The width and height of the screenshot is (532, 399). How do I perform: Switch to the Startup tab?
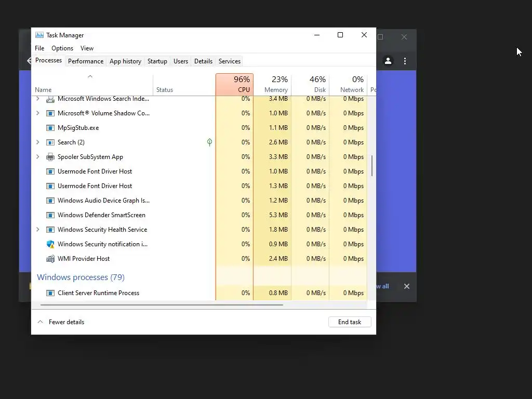click(x=157, y=61)
